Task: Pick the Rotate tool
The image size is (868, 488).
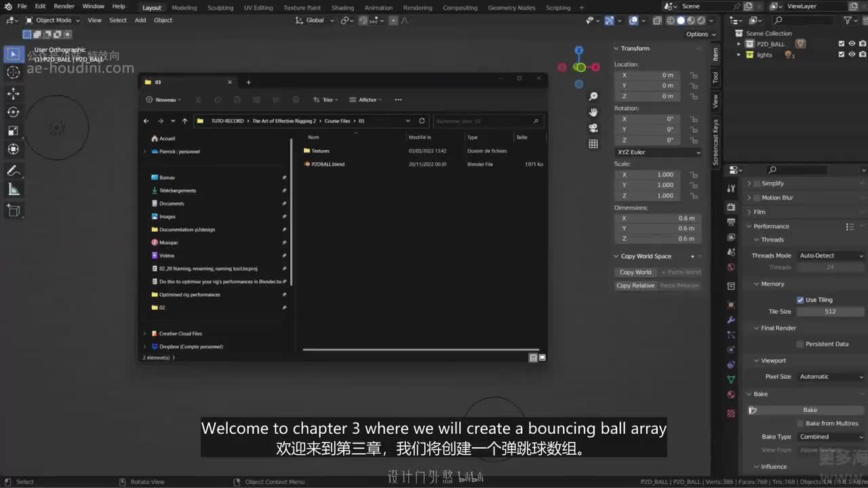Action: pyautogui.click(x=14, y=112)
